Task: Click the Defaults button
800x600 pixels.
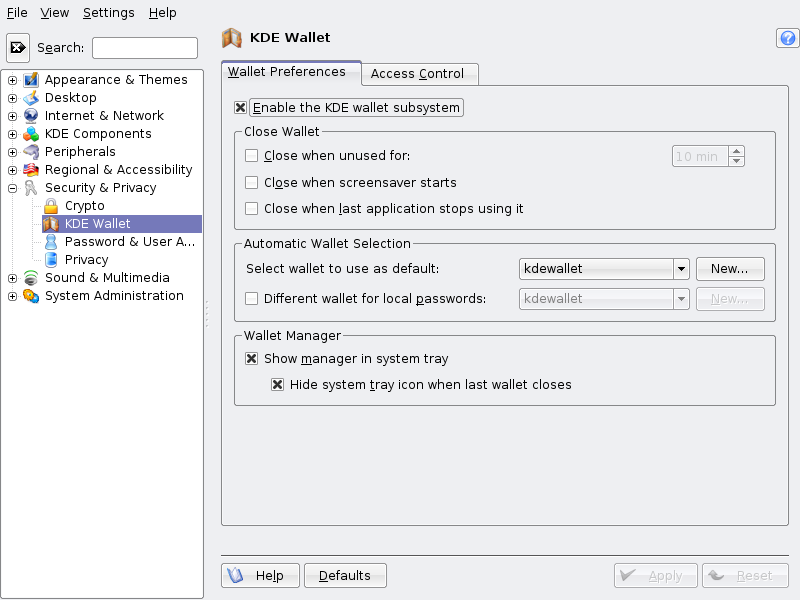Action: click(x=345, y=576)
